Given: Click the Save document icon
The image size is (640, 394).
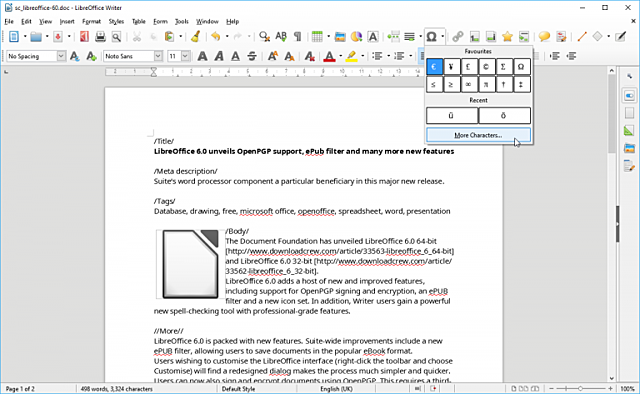Looking at the screenshot, I should pos(58,37).
